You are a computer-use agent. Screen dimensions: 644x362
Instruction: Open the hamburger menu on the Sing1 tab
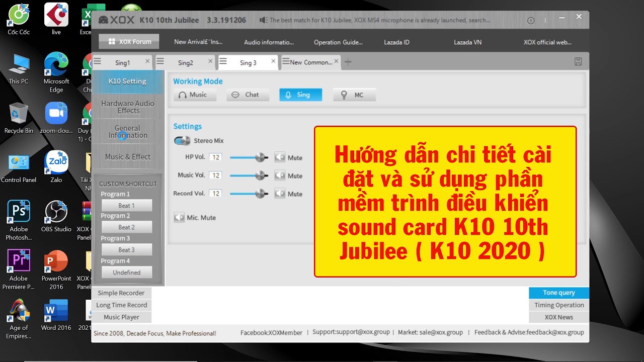pyautogui.click(x=98, y=61)
